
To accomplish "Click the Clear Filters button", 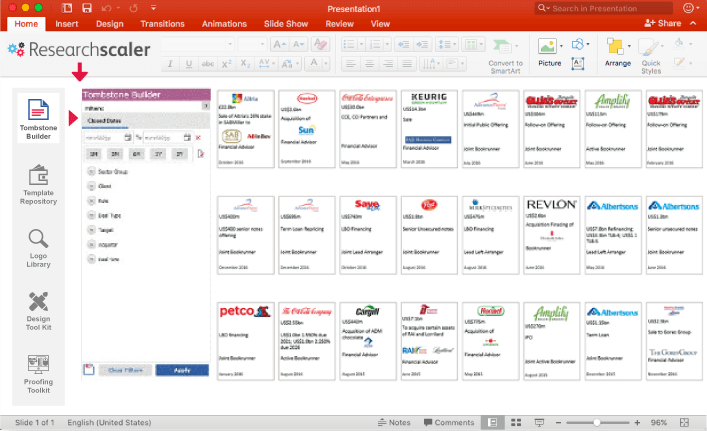I will coord(125,370).
